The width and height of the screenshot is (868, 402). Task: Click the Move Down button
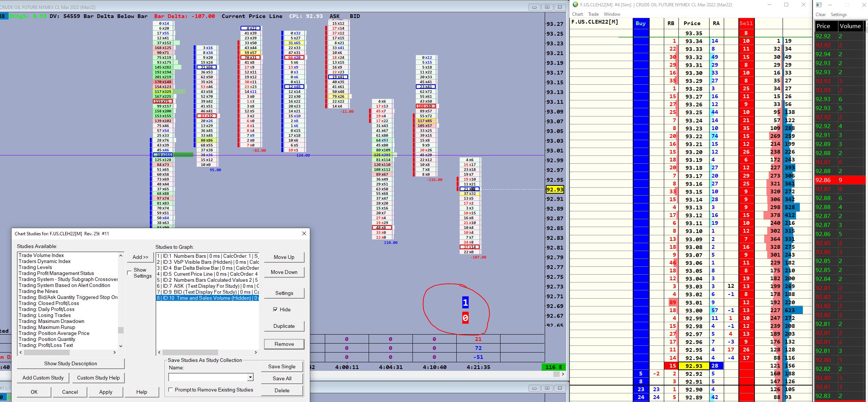point(284,272)
